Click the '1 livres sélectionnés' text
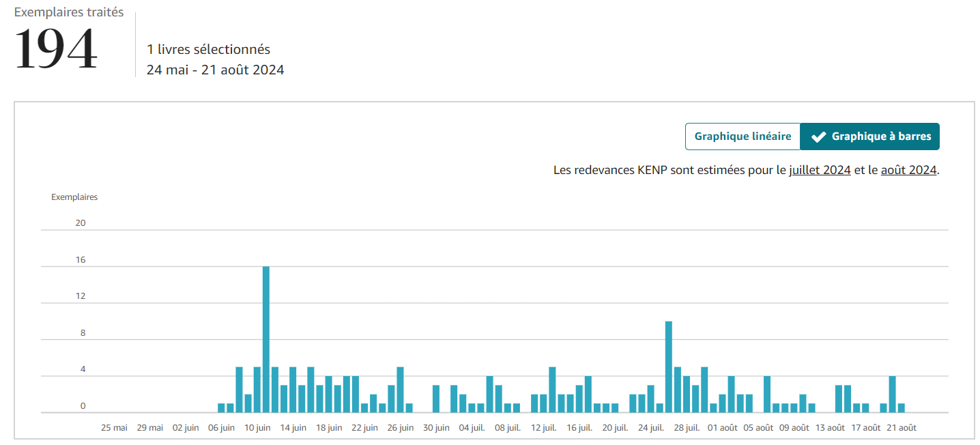The width and height of the screenshot is (980, 445). pyautogui.click(x=208, y=49)
